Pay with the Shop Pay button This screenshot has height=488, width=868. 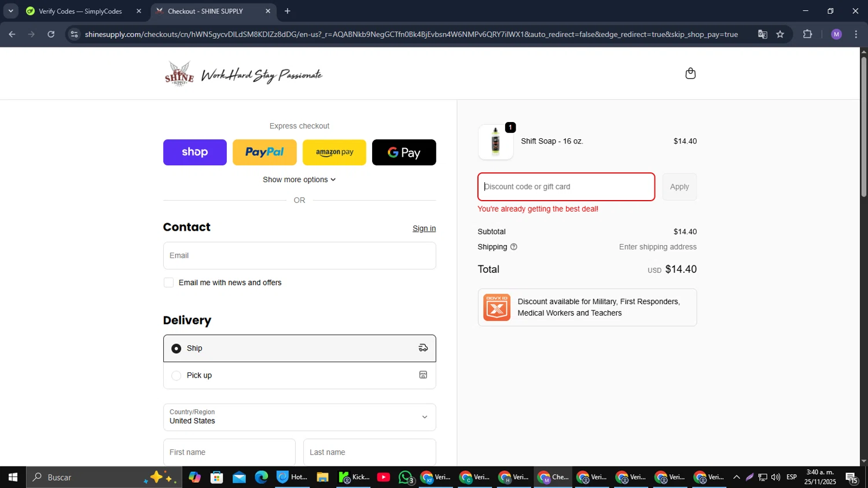[x=195, y=152]
